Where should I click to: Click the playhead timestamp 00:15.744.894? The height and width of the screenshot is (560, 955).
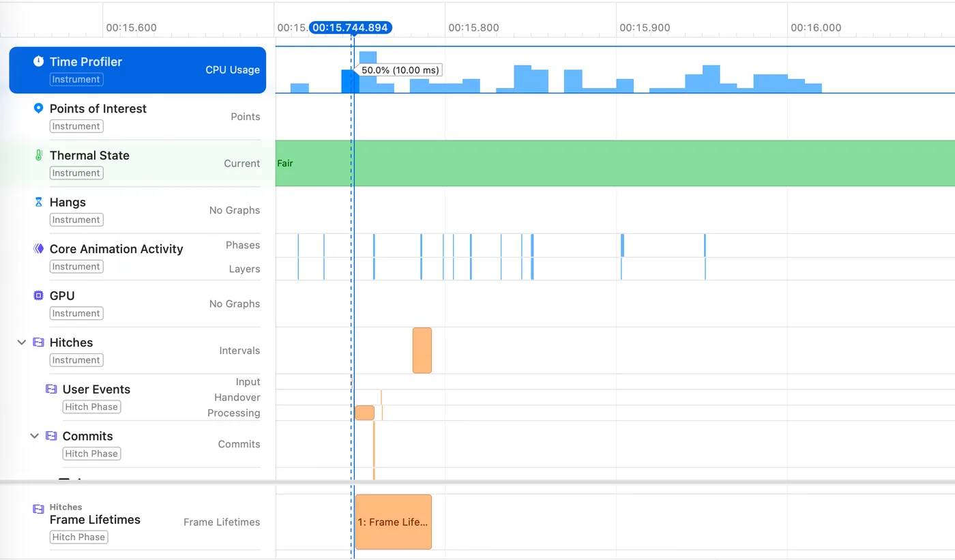click(x=351, y=28)
